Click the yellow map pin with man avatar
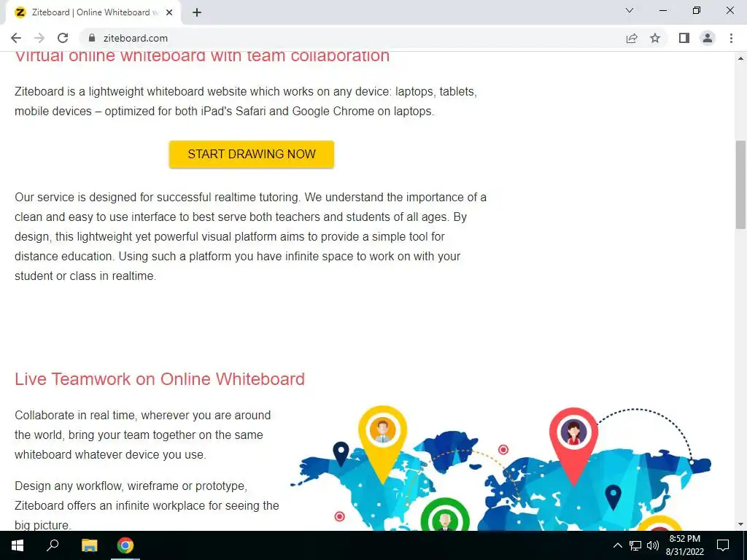 [382, 444]
